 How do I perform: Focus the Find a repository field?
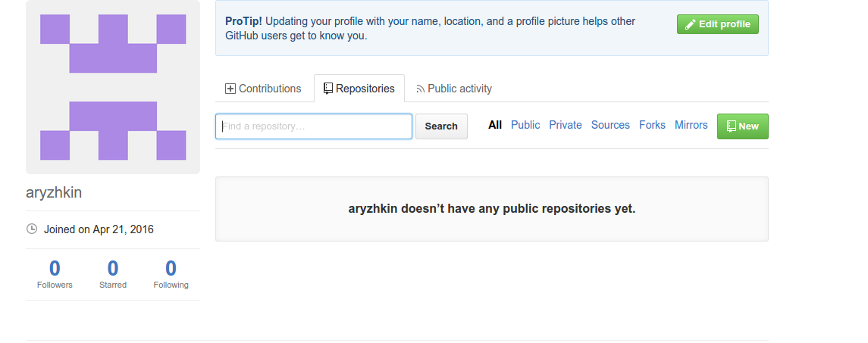pyautogui.click(x=314, y=126)
